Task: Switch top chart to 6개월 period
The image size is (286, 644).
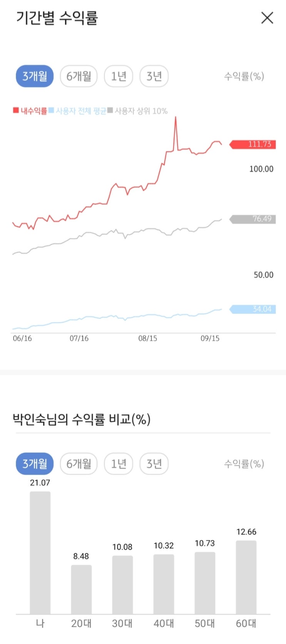Action: (79, 76)
